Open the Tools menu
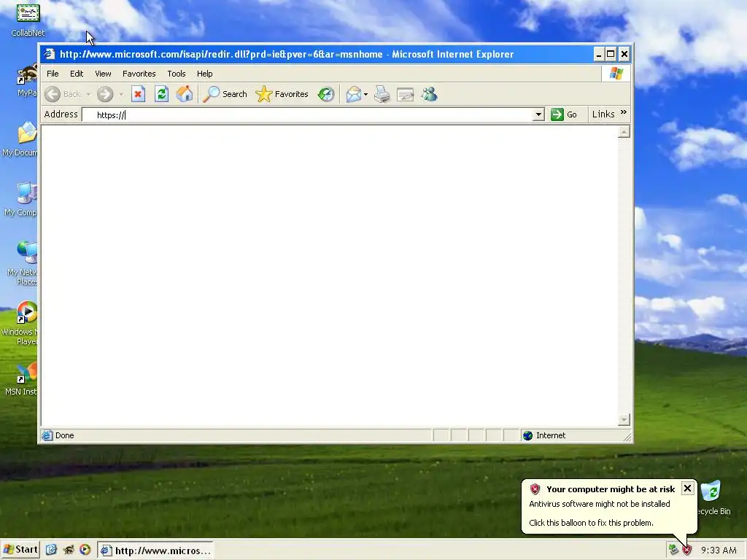747x560 pixels. (177, 74)
